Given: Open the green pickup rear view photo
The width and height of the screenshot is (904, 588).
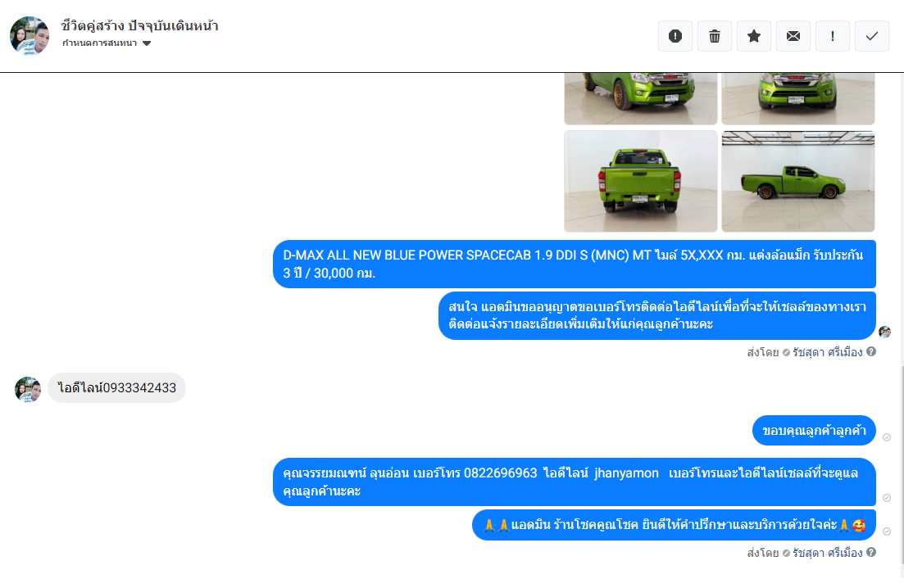Looking at the screenshot, I should point(641,181).
